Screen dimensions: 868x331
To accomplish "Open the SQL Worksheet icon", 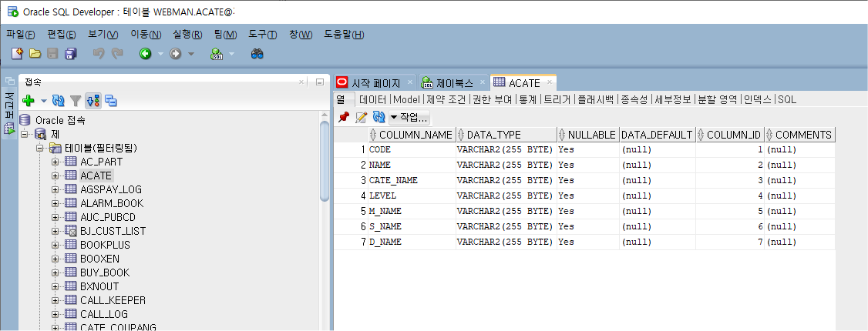I will [217, 54].
